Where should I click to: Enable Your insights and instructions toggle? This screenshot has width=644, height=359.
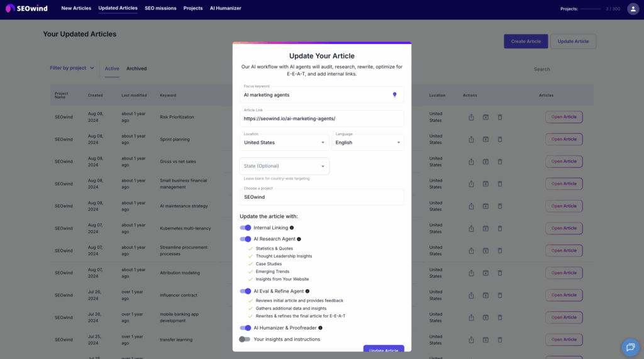click(245, 339)
